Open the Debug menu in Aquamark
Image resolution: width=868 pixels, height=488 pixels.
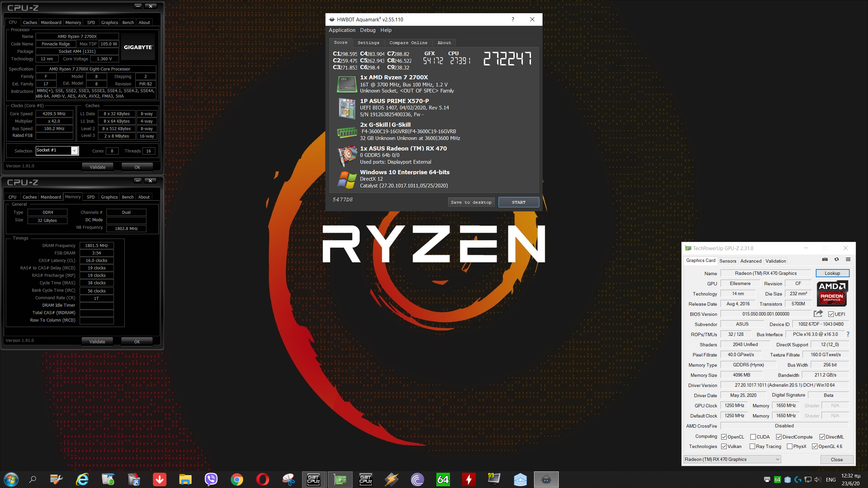click(x=368, y=30)
